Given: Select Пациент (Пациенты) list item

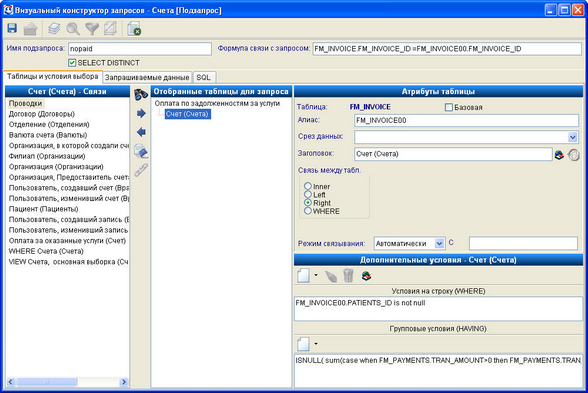Looking at the screenshot, I should click(44, 209).
